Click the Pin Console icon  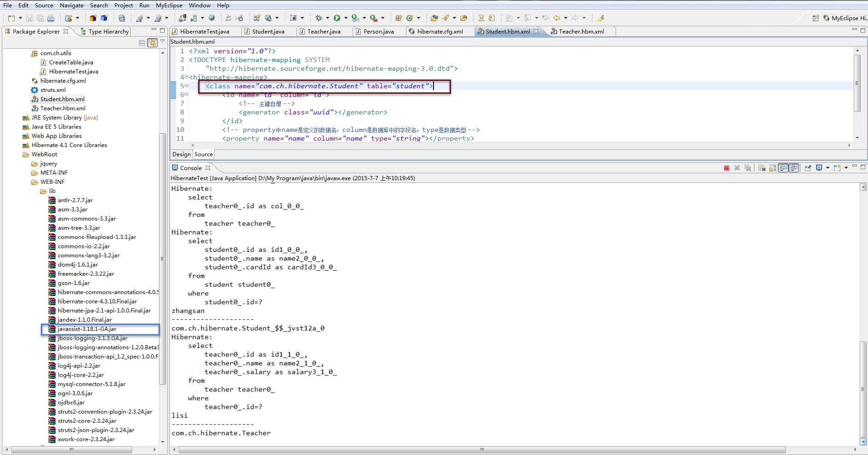click(x=808, y=168)
